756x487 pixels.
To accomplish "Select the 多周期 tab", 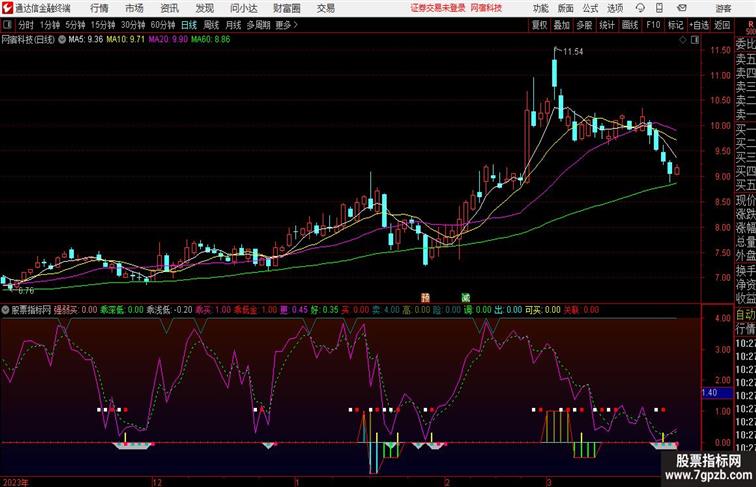I will coord(258,25).
